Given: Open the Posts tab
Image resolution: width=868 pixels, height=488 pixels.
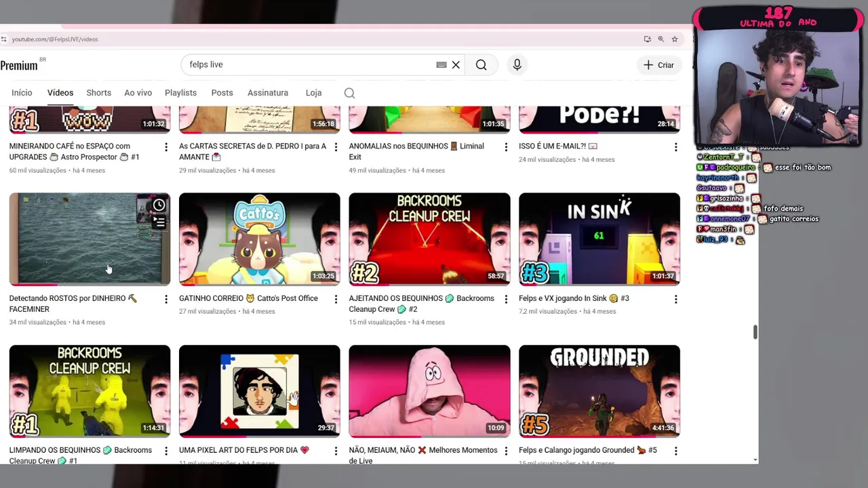Looking at the screenshot, I should 222,93.
